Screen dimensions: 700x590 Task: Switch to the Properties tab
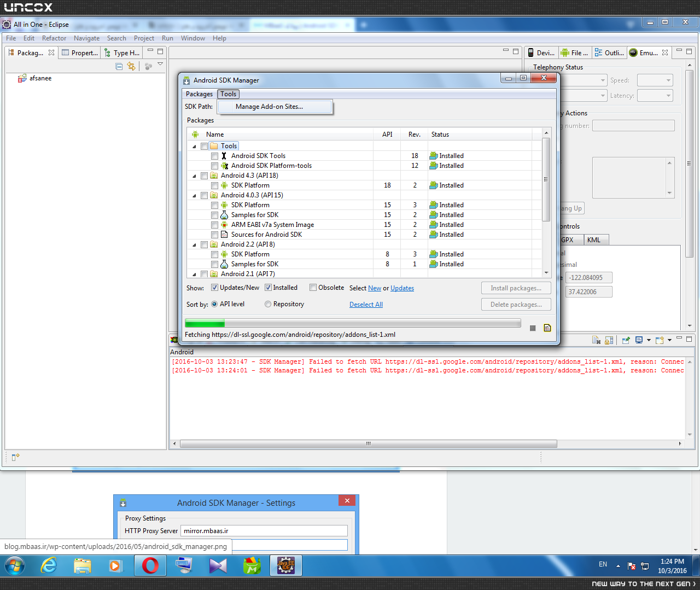(x=80, y=53)
